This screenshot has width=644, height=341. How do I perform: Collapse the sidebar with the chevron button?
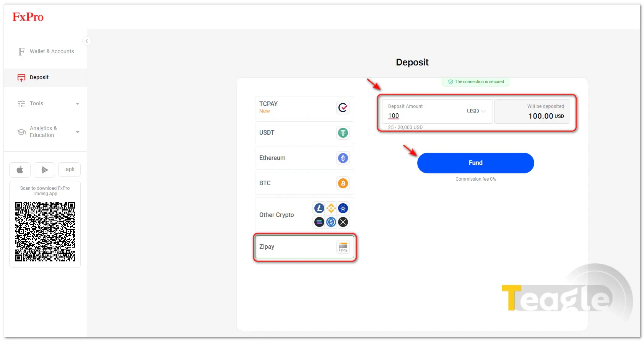87,41
